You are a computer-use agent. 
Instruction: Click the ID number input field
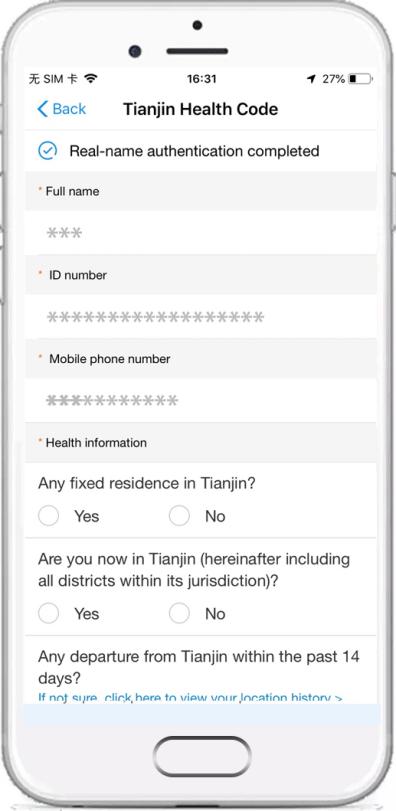pyautogui.click(x=201, y=317)
